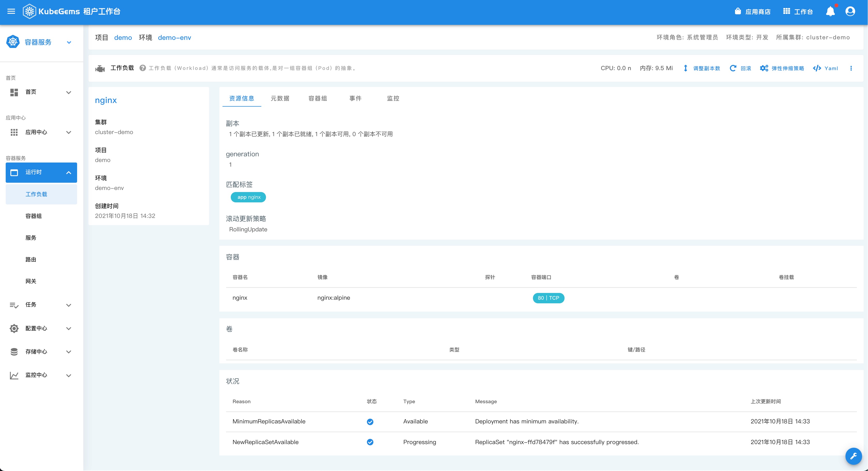The width and height of the screenshot is (868, 471).
Task: Expand the 首页 sidebar chevron
Action: [69, 92]
